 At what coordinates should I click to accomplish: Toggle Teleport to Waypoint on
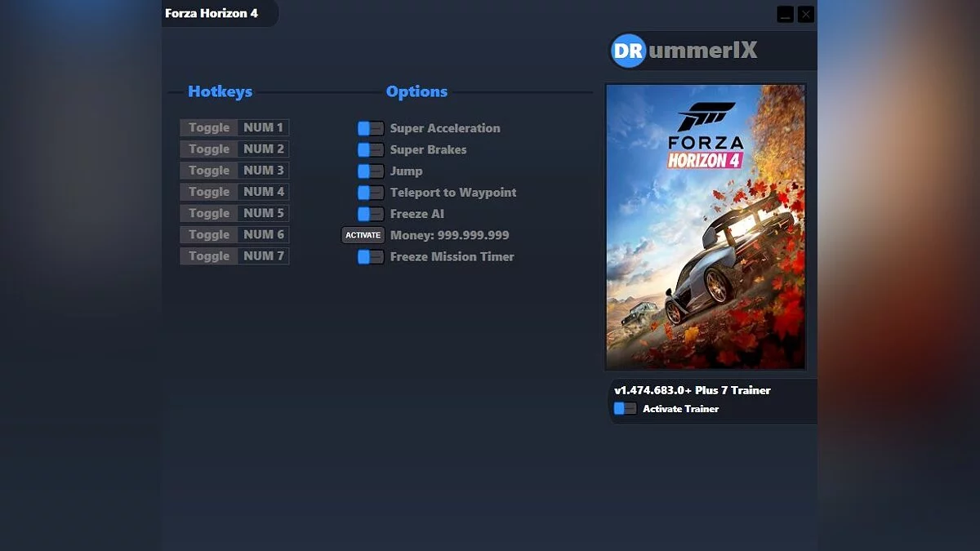click(369, 192)
